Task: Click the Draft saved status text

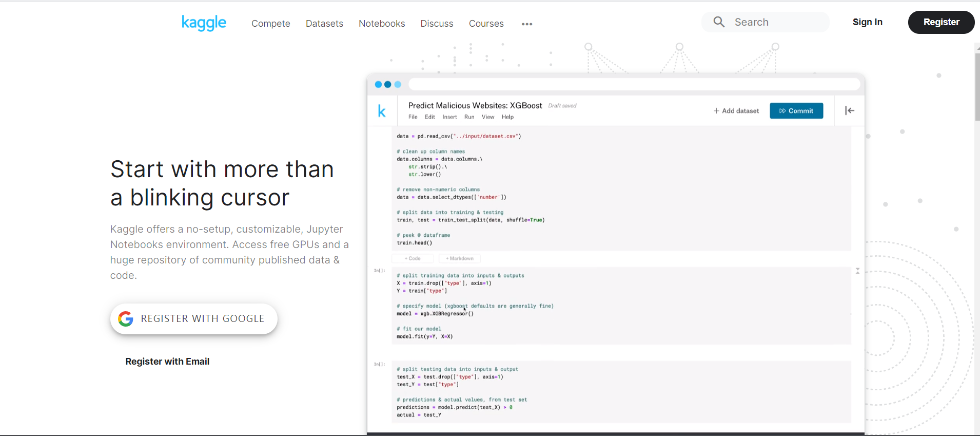Action: pyautogui.click(x=562, y=106)
